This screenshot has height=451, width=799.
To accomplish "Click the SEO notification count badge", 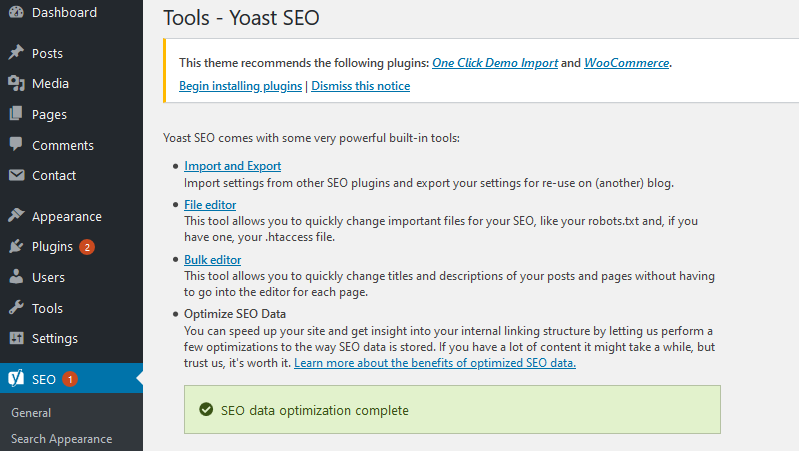I will click(70, 379).
